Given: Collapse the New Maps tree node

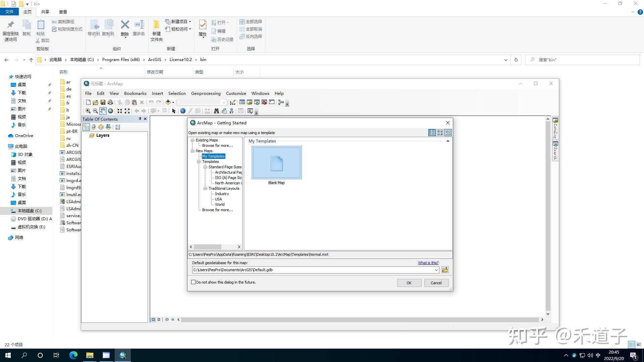Looking at the screenshot, I should (x=193, y=151).
